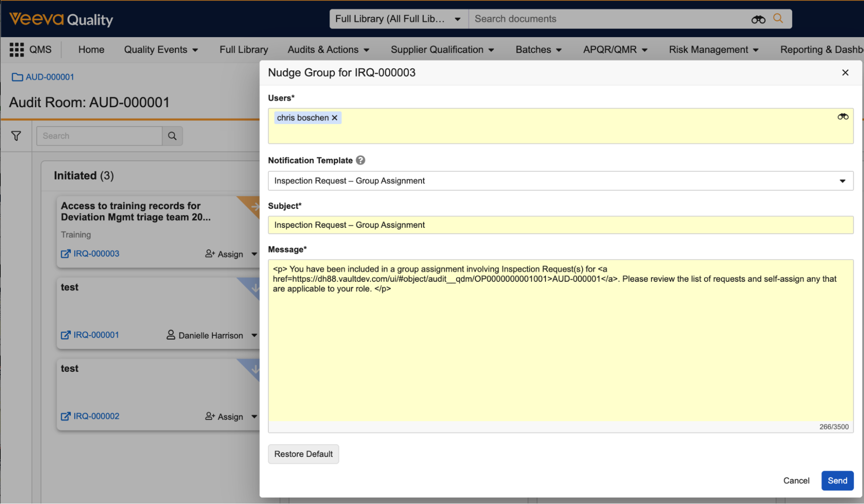Close the Nudge Group dialog

(845, 73)
